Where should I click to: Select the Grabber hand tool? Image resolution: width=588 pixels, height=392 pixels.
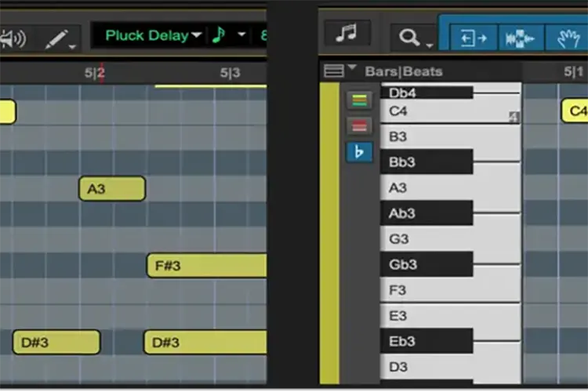(x=568, y=38)
